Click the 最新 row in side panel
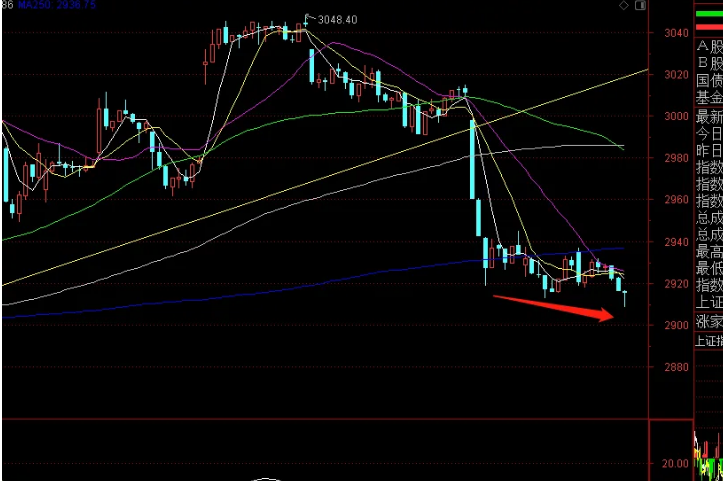Screen dimensions: 723x481 point(709,117)
